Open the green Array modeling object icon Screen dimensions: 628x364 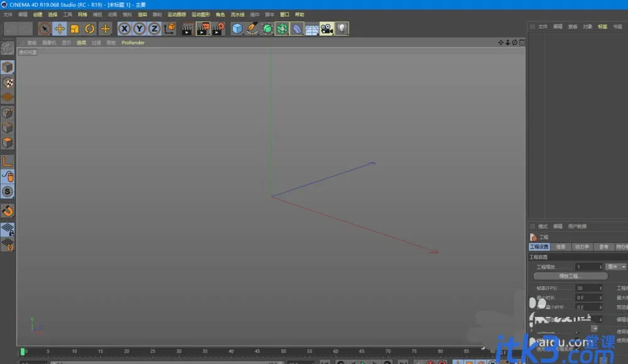282,29
